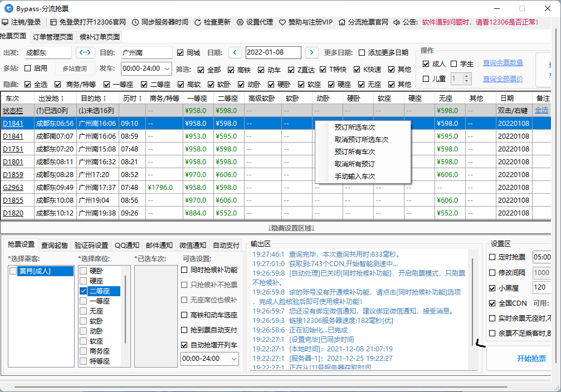
Task: Open the 自动支付 tab
Action: coord(226,246)
